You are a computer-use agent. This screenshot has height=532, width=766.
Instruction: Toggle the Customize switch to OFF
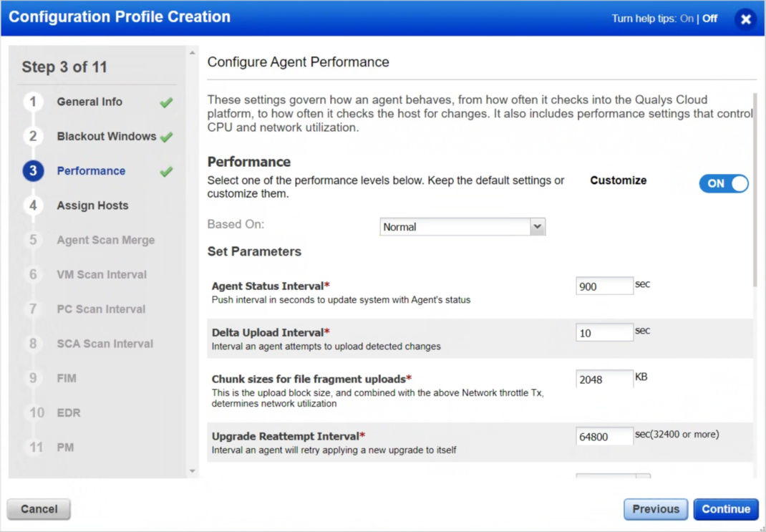click(x=723, y=183)
